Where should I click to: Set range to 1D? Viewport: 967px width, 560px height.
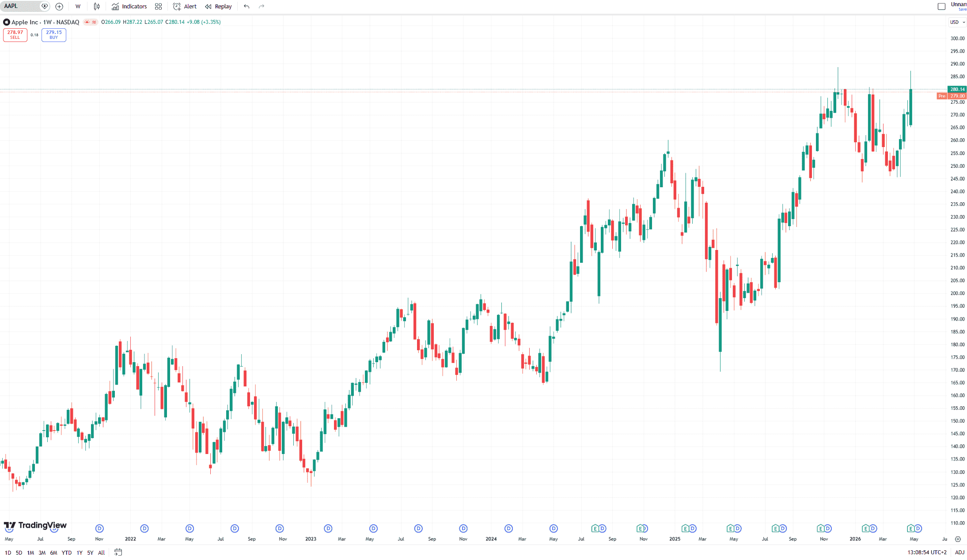(x=8, y=552)
